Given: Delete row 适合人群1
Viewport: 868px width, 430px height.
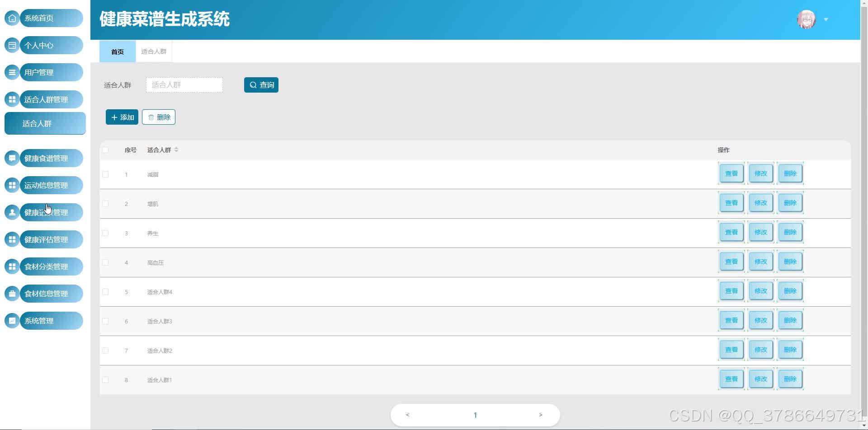Looking at the screenshot, I should [790, 379].
